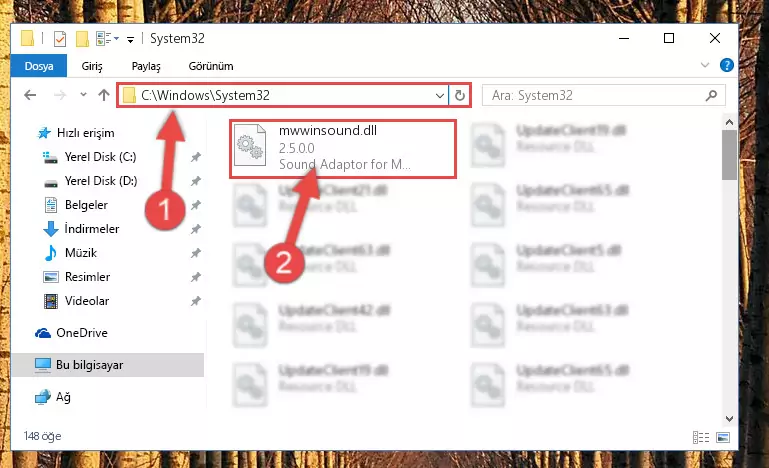This screenshot has height=468, width=769.
Task: Click pin icon next to Belgeler
Action: click(x=196, y=205)
